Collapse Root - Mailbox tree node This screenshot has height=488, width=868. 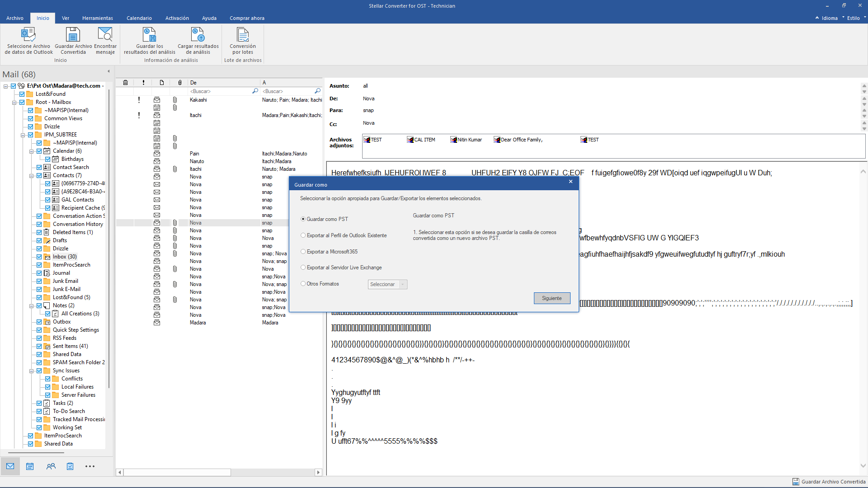tap(14, 102)
